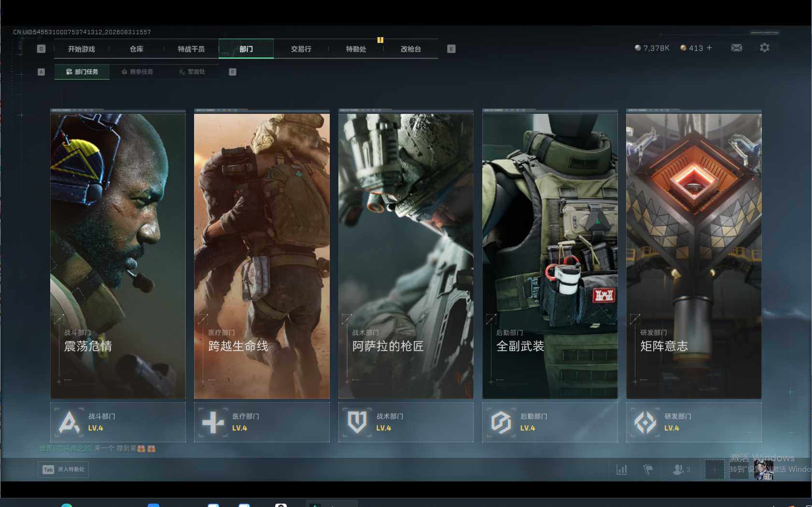
Task: Open the settings gear icon
Action: pos(765,48)
